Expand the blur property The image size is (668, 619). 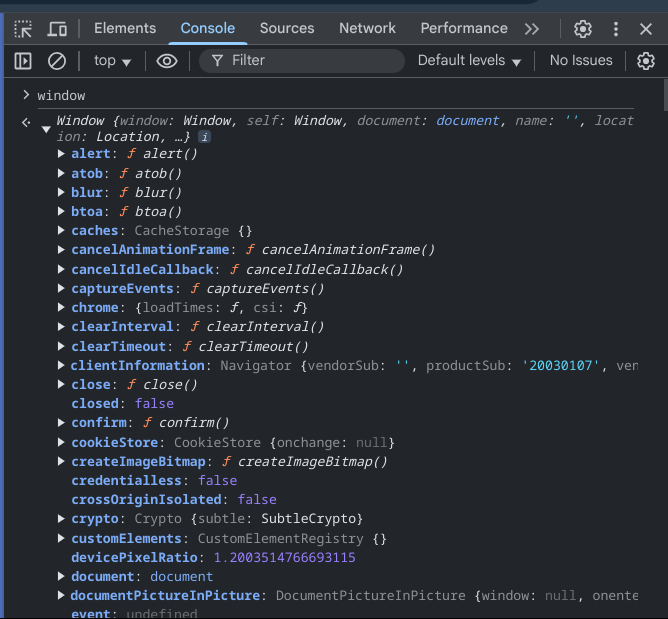[x=61, y=192]
